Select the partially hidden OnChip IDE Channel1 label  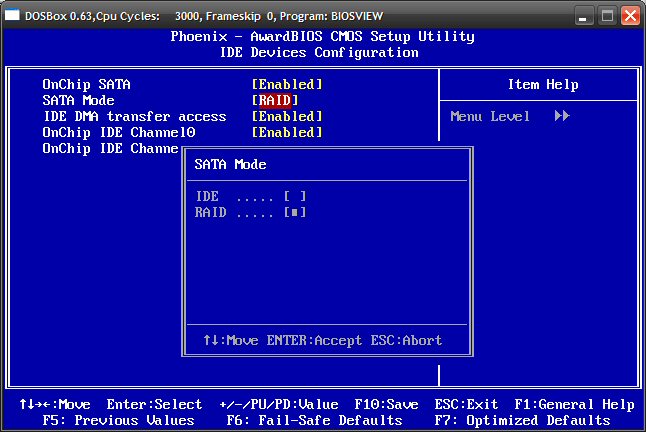tap(110, 149)
